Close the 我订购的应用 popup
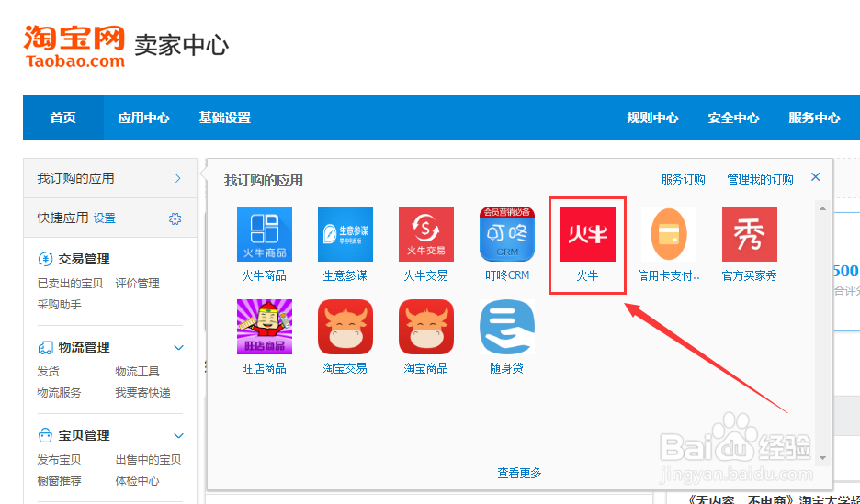Screen dimensions: 860x504 (x=816, y=177)
